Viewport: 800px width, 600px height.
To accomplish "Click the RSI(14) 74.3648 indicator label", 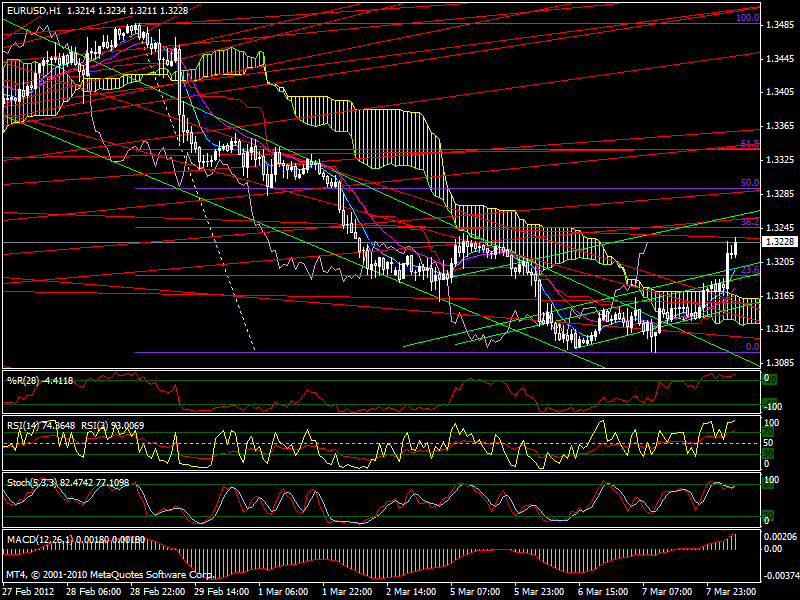I will 41,426.
